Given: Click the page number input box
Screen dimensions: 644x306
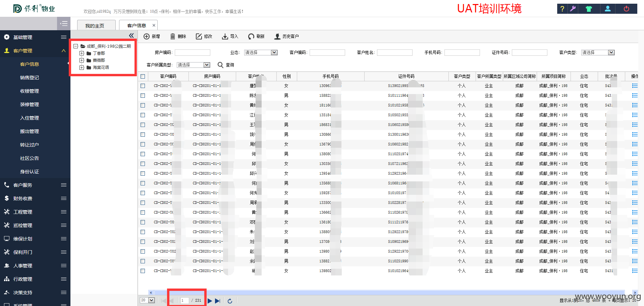Looking at the screenshot, I should coord(185,300).
